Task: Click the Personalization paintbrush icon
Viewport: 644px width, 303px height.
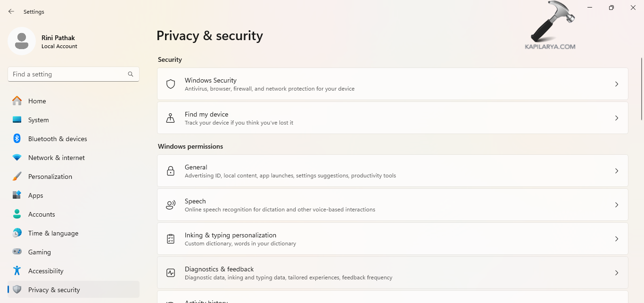Action: coord(17,176)
